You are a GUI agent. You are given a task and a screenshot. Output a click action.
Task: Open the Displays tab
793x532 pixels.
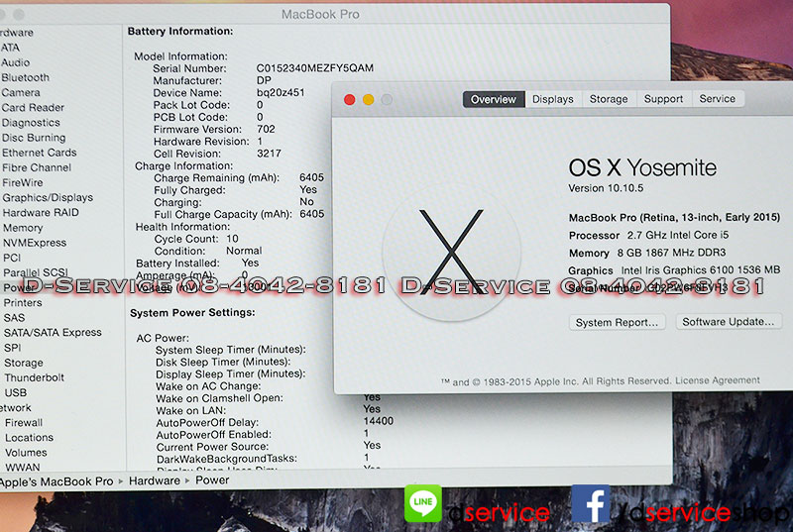pyautogui.click(x=553, y=99)
